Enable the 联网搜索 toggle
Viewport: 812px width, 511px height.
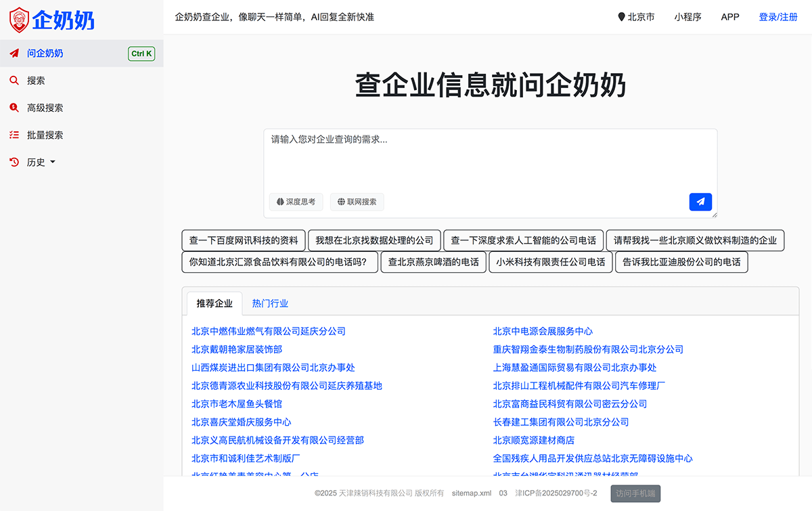point(357,202)
